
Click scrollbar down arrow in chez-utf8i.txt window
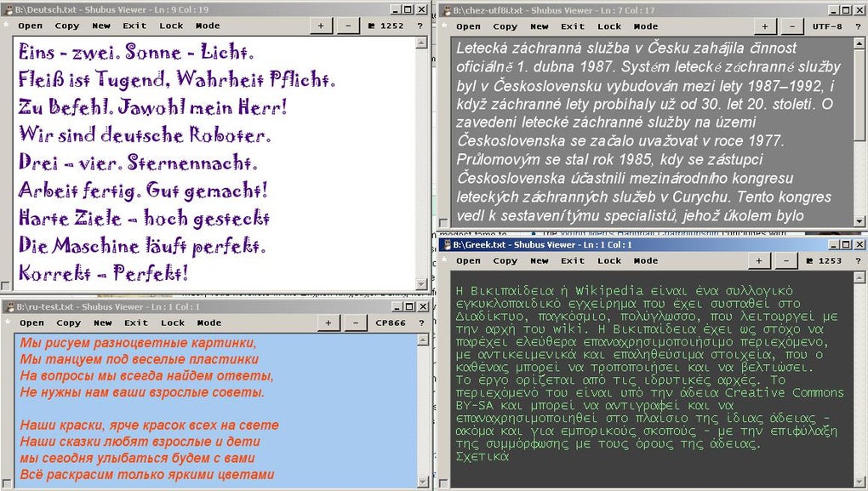coord(859,221)
